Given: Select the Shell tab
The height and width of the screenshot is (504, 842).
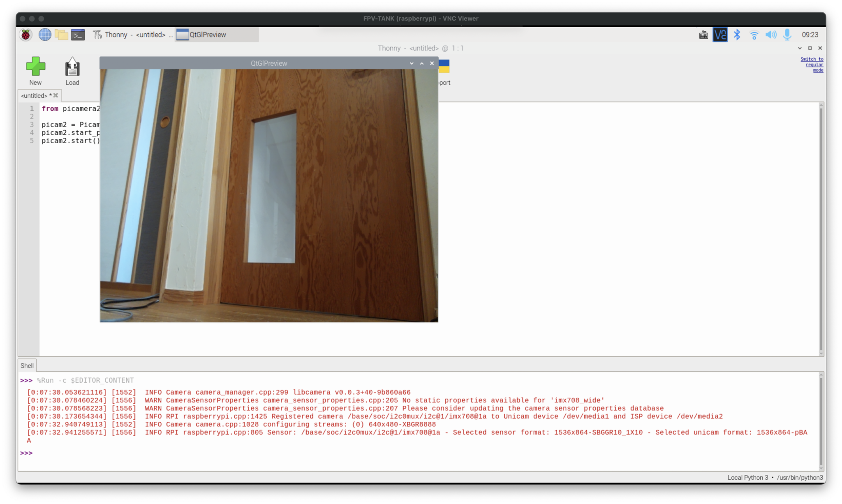Looking at the screenshot, I should coord(27,365).
